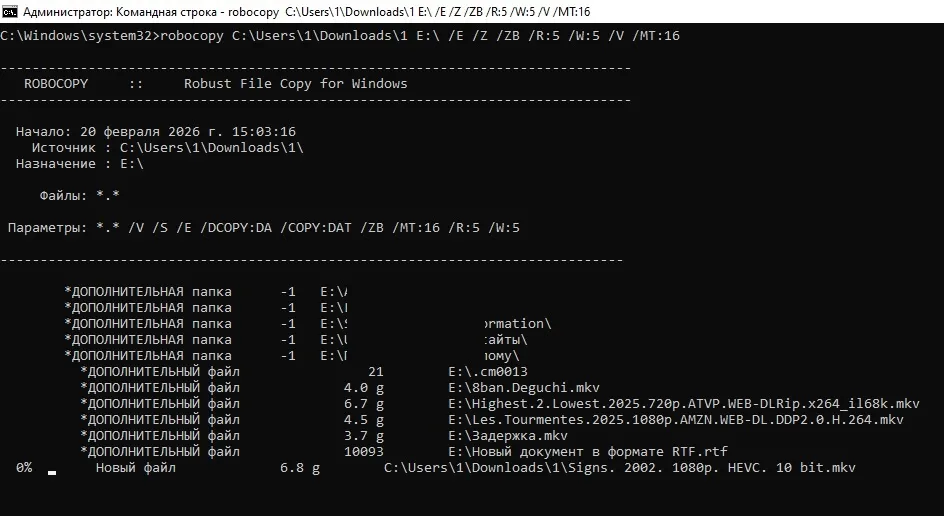Image resolution: width=944 pixels, height=516 pixels.
Task: Select the ROBOCOPY Robust File Copy header
Action: pos(216,84)
